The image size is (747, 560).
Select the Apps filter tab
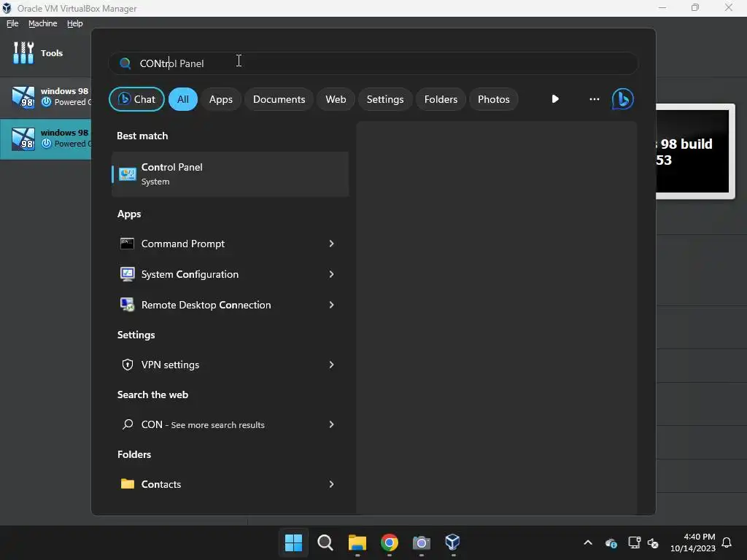220,99
